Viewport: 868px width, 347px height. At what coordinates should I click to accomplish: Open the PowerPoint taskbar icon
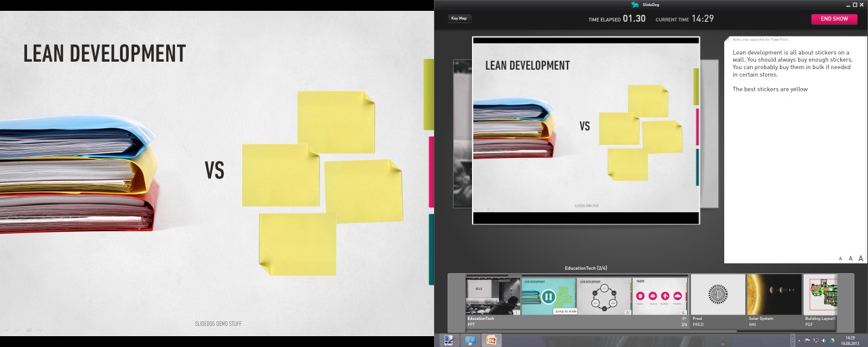click(x=492, y=340)
